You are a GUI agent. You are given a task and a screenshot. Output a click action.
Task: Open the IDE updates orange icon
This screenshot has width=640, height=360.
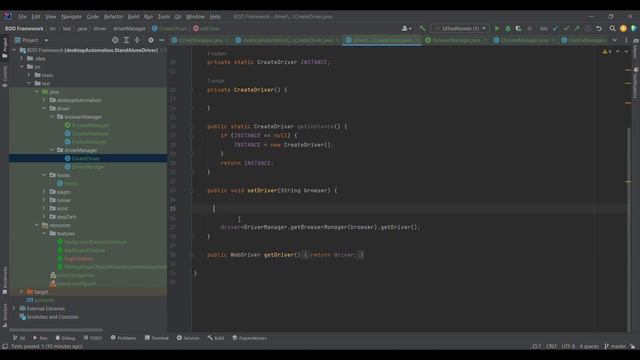(x=623, y=29)
